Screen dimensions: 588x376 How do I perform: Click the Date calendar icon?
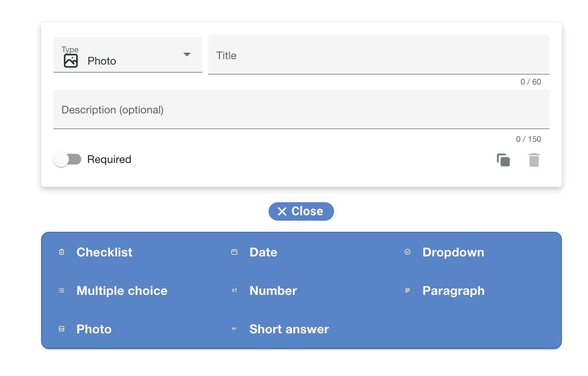[234, 252]
